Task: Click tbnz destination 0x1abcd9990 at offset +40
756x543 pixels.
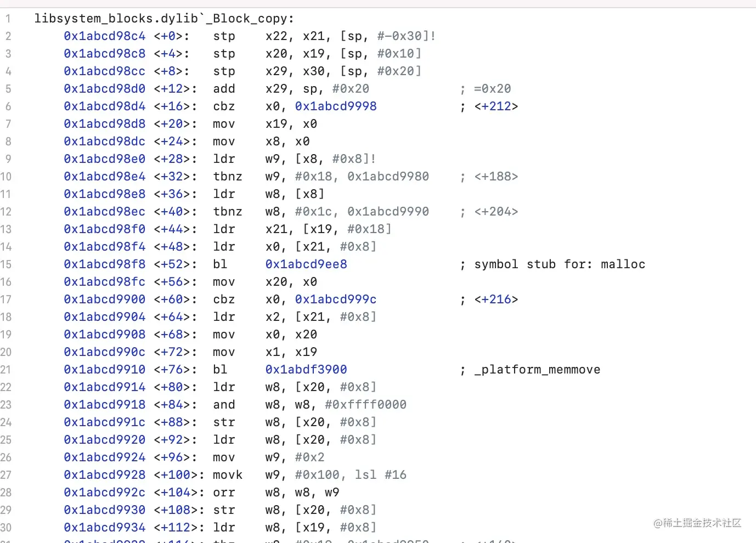Action: 387,211
